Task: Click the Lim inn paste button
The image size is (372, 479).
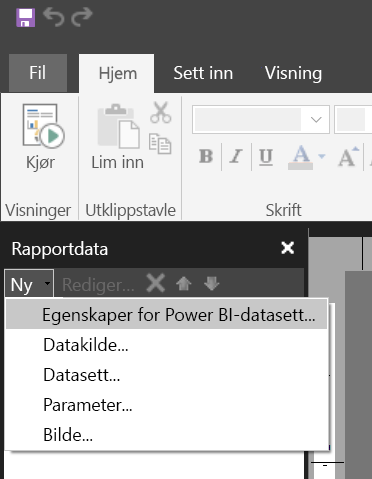Action: click(x=118, y=137)
